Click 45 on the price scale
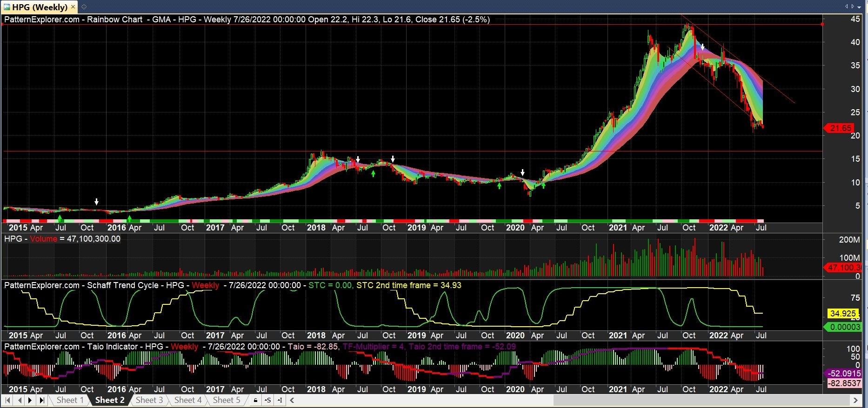The height and width of the screenshot is (408, 868). [855, 19]
